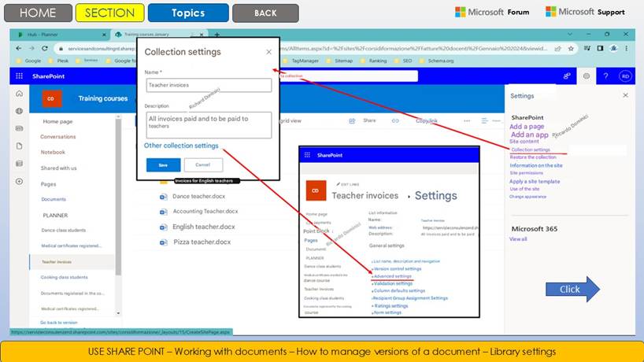Open Collection settings link in Settings panel
This screenshot has width=644, height=362.
point(530,150)
